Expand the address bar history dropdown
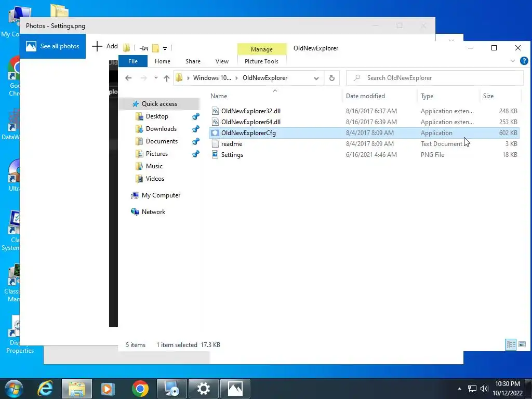 point(316,78)
